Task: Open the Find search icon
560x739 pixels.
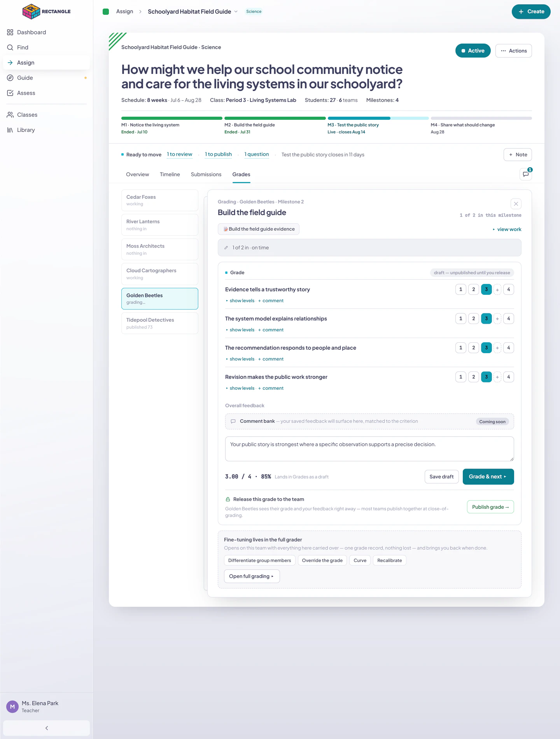Action: click(10, 47)
